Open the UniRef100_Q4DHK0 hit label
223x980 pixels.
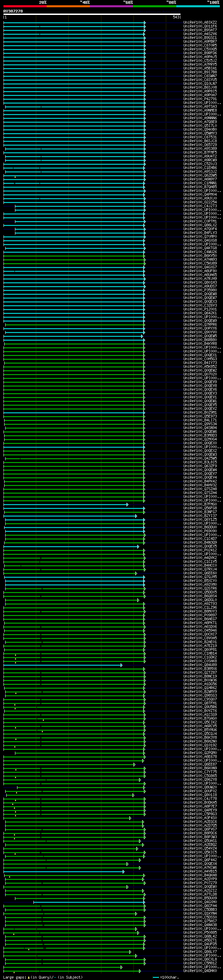[200, 971]
